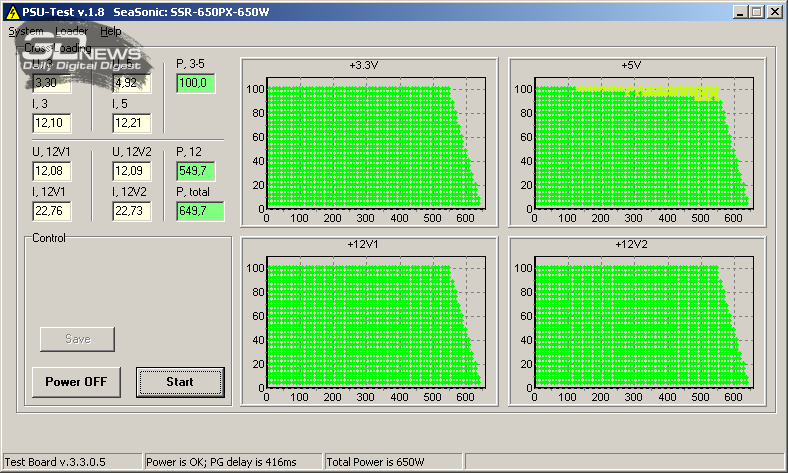The height and width of the screenshot is (473, 788).
Task: Click the 'I, 12V1' label
Action: 49,192
